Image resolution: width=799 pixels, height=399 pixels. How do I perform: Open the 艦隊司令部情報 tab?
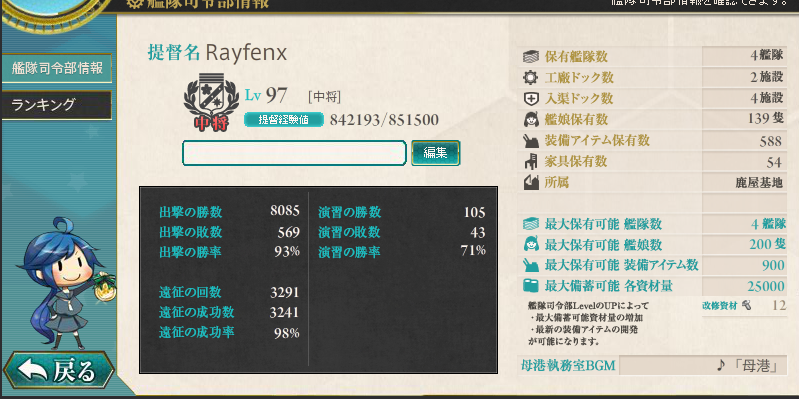[x=57, y=68]
